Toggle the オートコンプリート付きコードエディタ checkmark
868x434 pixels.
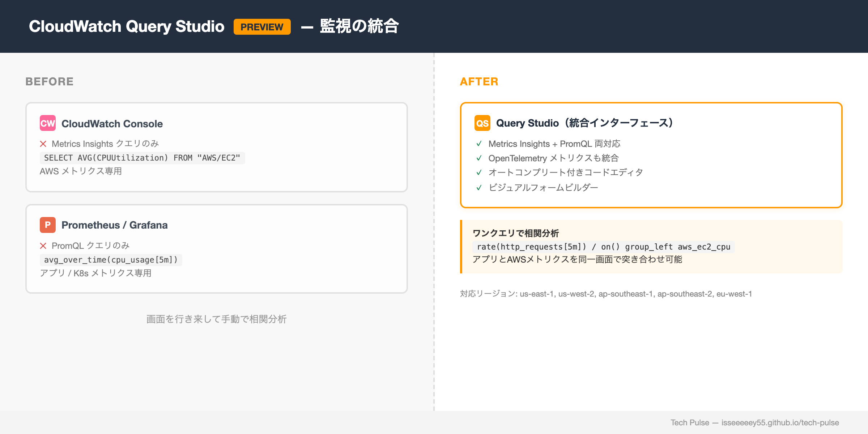tap(479, 173)
